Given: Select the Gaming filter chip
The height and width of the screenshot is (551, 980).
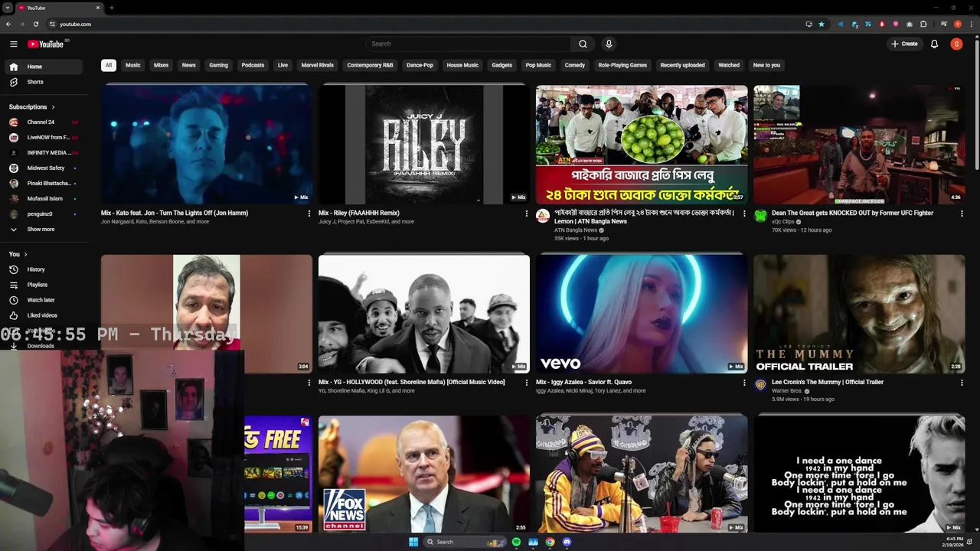Looking at the screenshot, I should [x=218, y=65].
